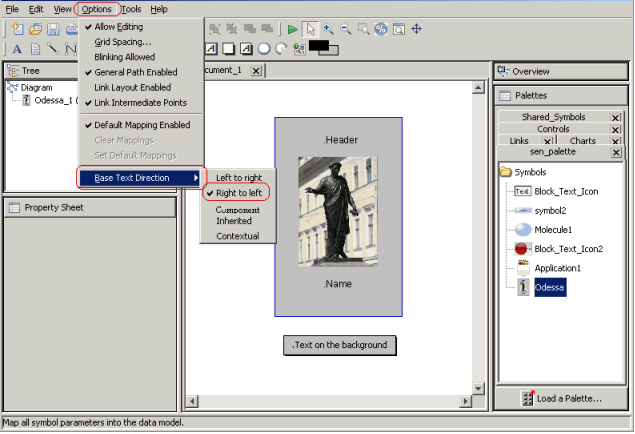The width and height of the screenshot is (635, 434).
Task: Click the New document toolbar icon
Action: (17, 30)
